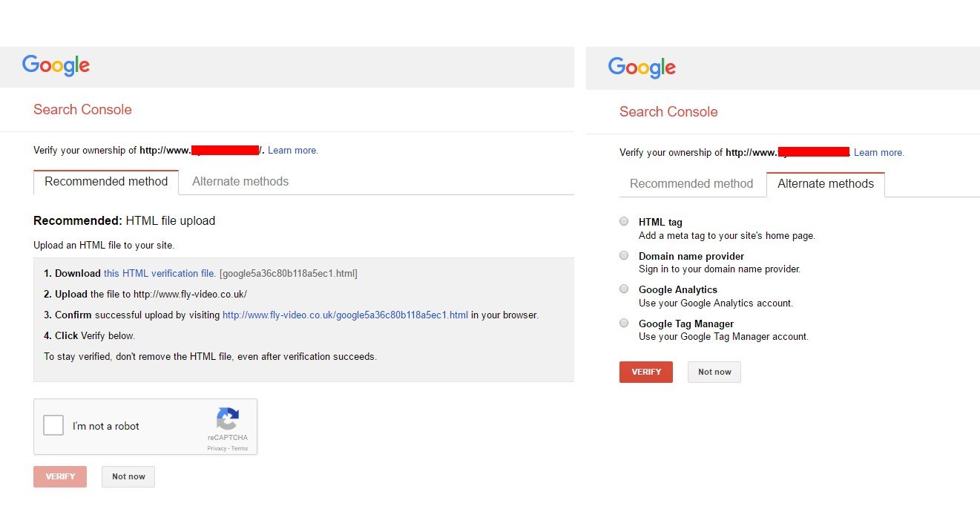Click the Search Console heading above the radio options page

[668, 112]
